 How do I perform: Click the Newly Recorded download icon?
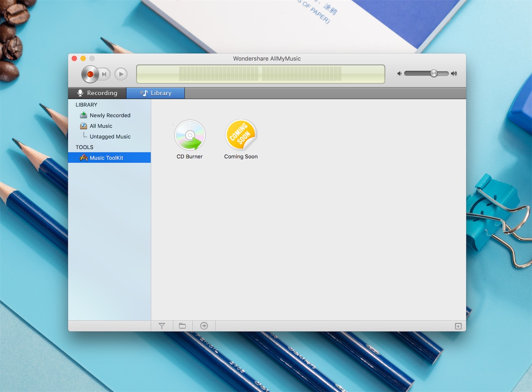pyautogui.click(x=84, y=115)
